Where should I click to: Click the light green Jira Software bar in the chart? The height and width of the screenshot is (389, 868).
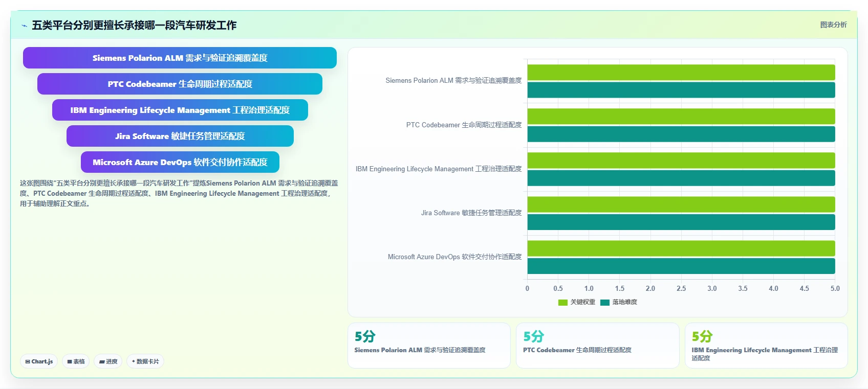681,204
